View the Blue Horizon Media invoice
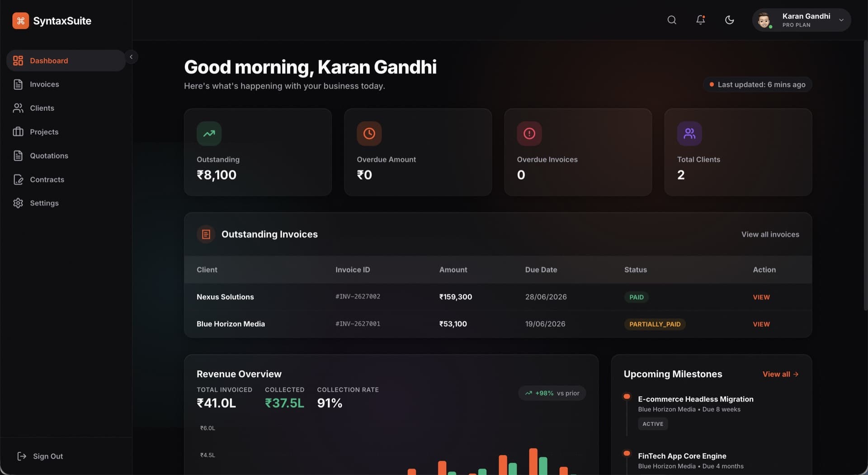This screenshot has height=475, width=868. (x=761, y=324)
